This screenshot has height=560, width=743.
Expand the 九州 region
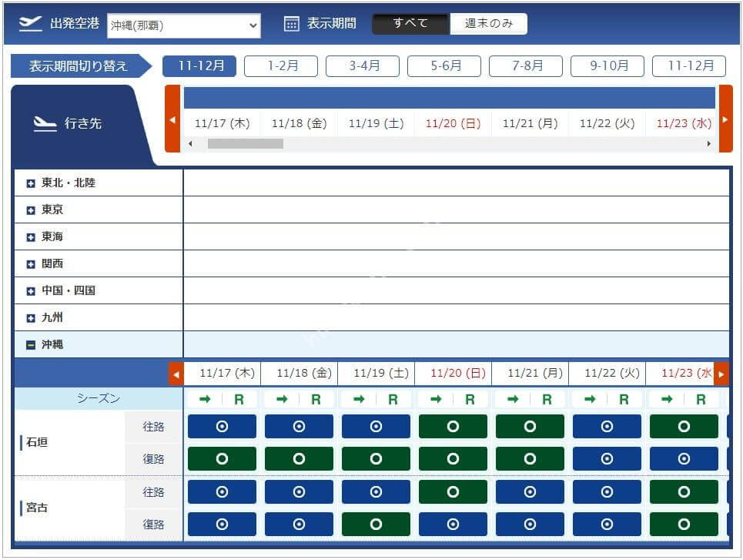tap(31, 318)
